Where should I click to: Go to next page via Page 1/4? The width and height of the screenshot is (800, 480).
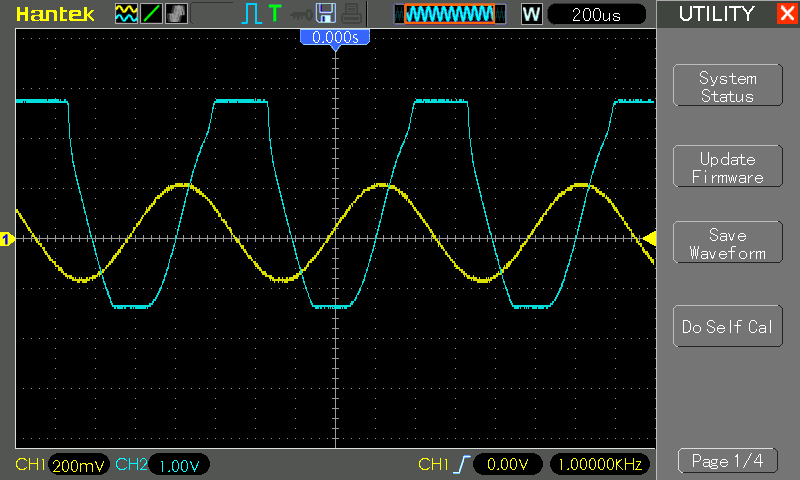728,461
